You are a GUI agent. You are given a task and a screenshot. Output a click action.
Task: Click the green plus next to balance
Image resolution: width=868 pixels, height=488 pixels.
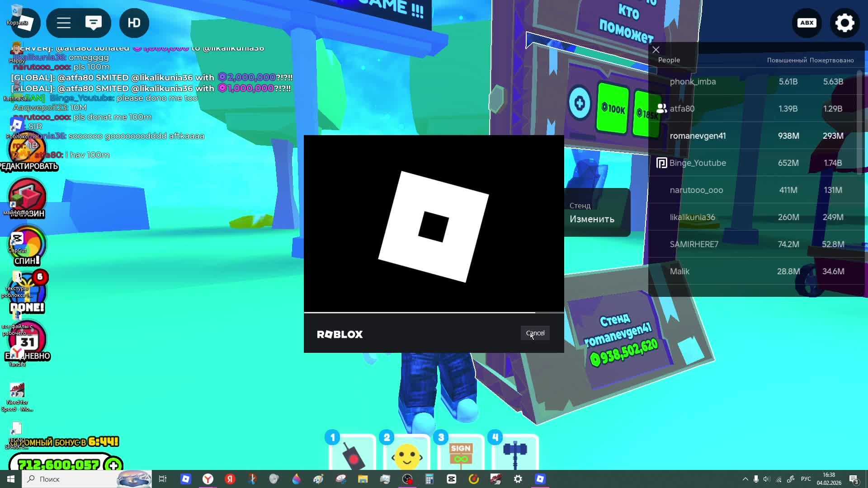click(x=113, y=465)
